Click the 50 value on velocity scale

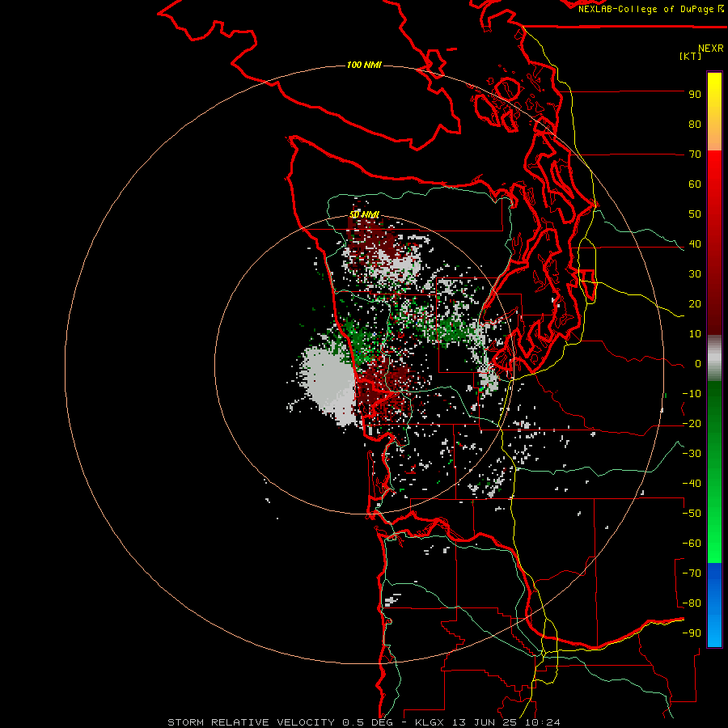click(695, 214)
